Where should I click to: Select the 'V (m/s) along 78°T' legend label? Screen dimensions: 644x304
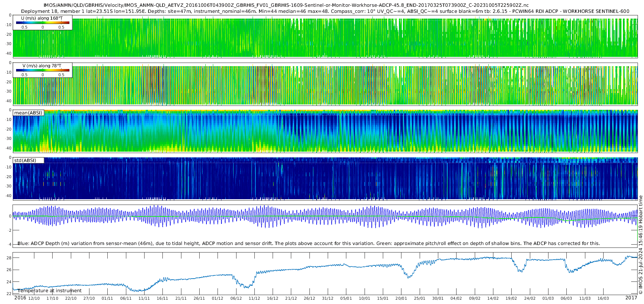pos(42,66)
